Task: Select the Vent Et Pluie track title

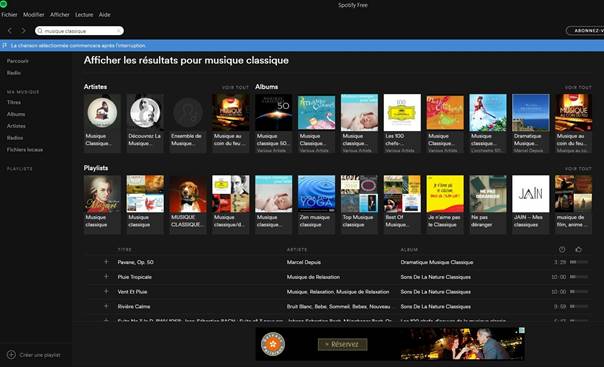Action: 132,292
